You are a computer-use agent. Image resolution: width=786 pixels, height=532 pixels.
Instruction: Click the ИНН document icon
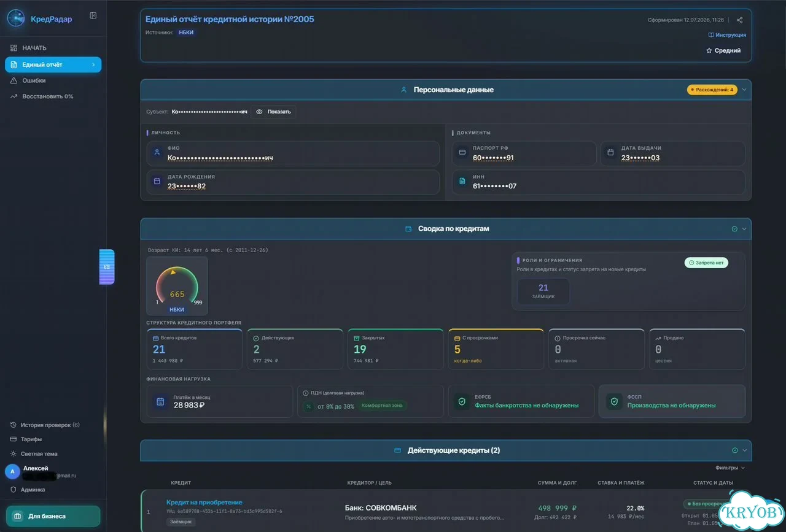coord(462,182)
